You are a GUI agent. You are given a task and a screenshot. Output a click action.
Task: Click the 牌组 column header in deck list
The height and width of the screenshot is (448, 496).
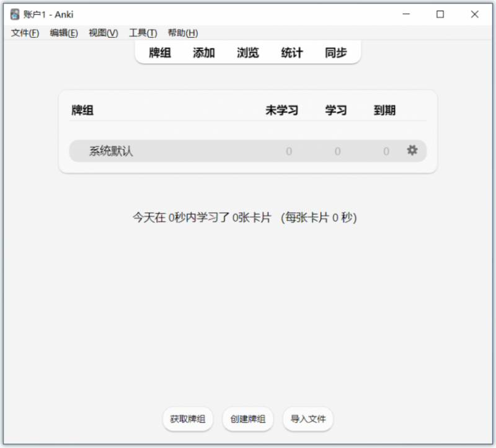pyautogui.click(x=82, y=110)
